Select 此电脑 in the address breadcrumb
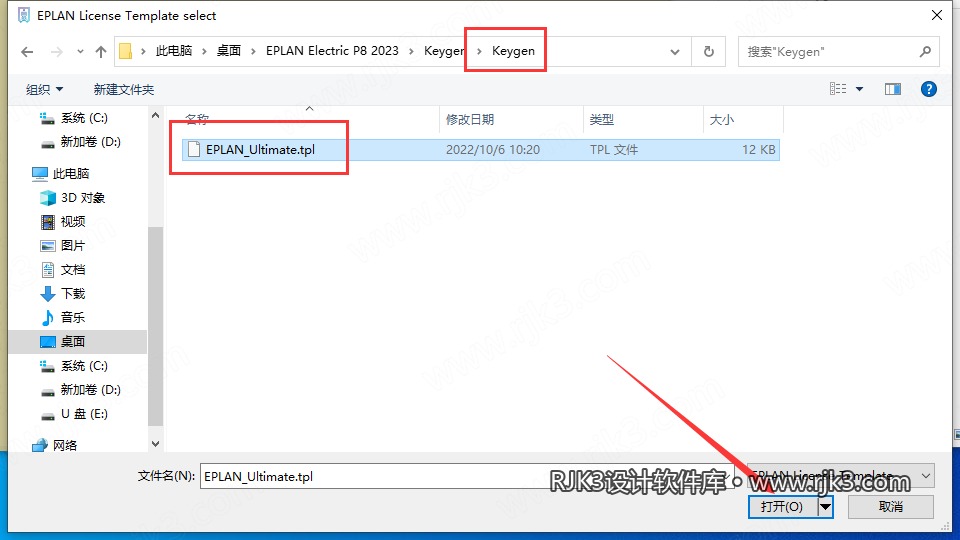 (173, 51)
